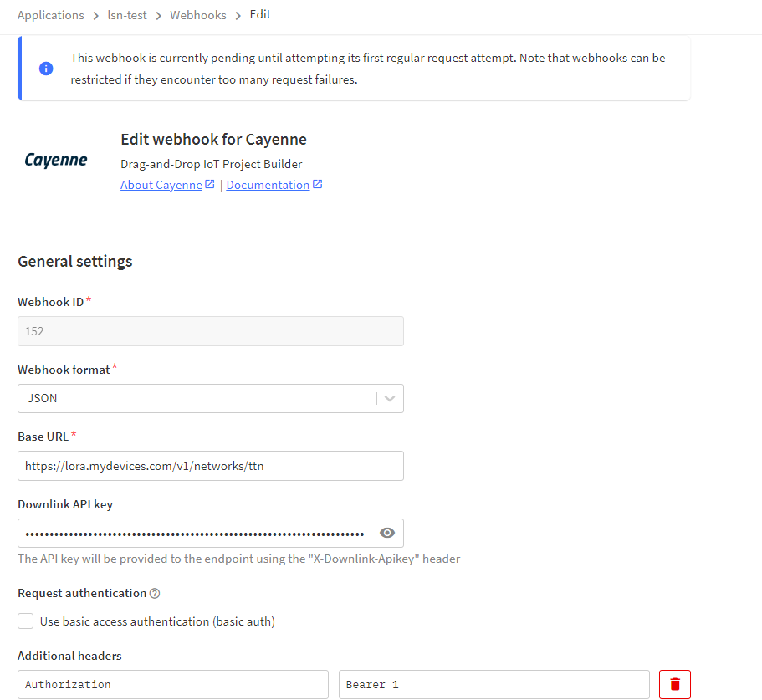
Task: Go to Applications breadcrumb
Action: pyautogui.click(x=51, y=15)
